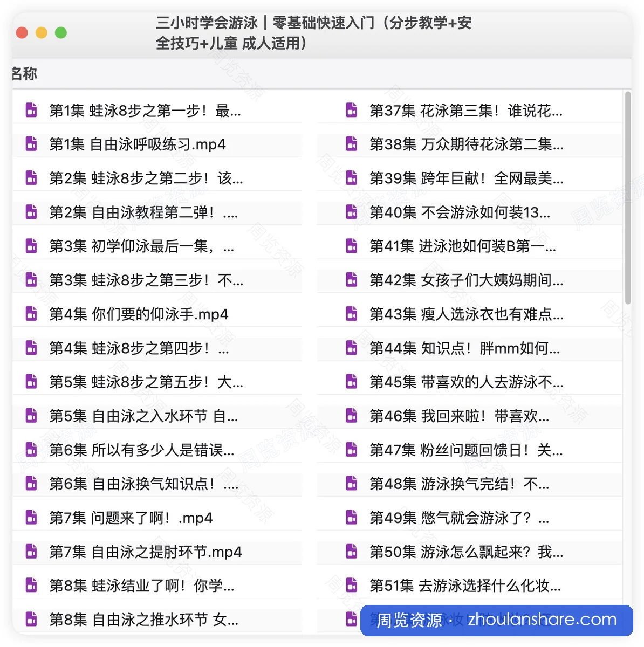Click the file icon beside 第8集 蛙泳结业了啊
Image resolution: width=644 pixels, height=647 pixels.
pos(31,586)
